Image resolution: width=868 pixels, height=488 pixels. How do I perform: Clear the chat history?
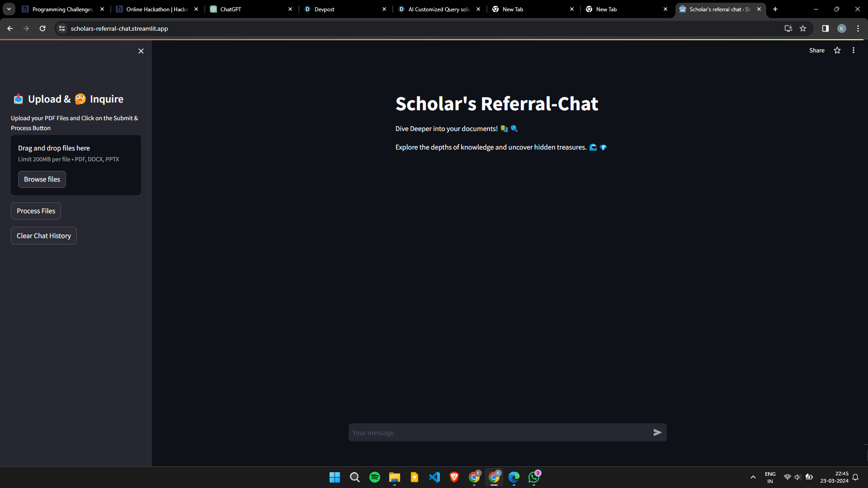(x=43, y=235)
